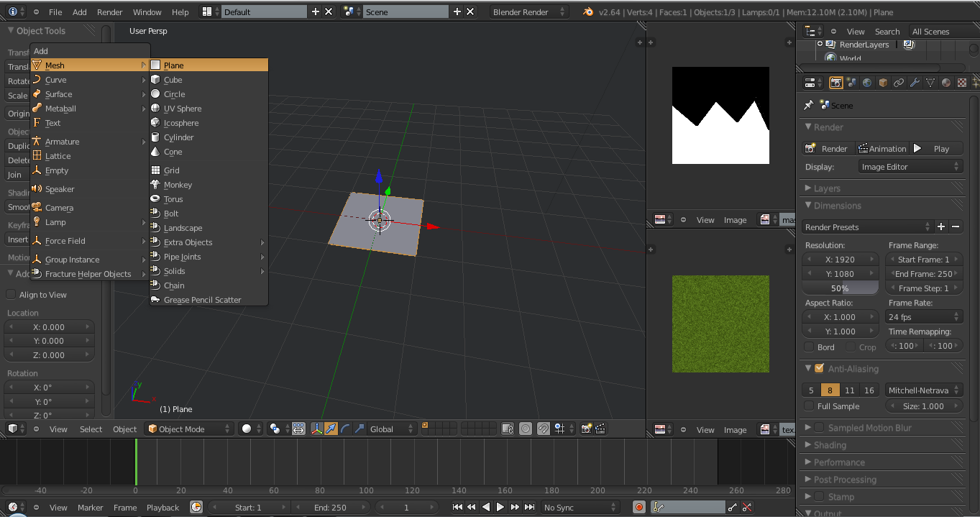Open the Object Mode dropdown
The height and width of the screenshot is (517, 980).
pyautogui.click(x=190, y=429)
